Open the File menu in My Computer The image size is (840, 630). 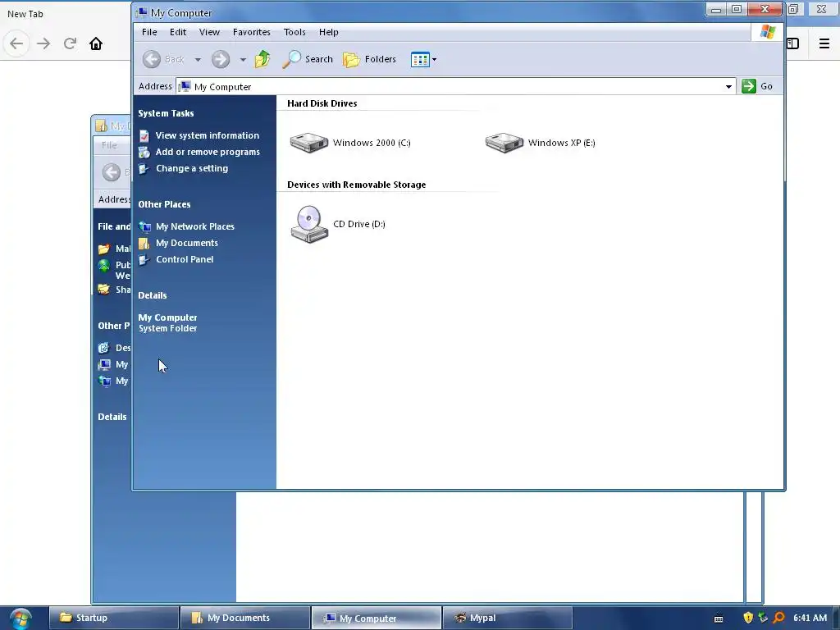tap(149, 32)
